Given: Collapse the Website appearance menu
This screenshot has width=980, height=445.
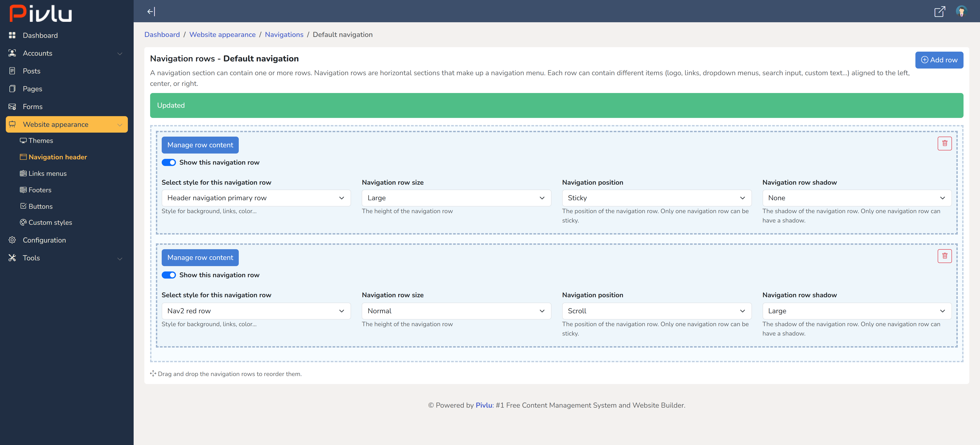Looking at the screenshot, I should click(x=119, y=124).
